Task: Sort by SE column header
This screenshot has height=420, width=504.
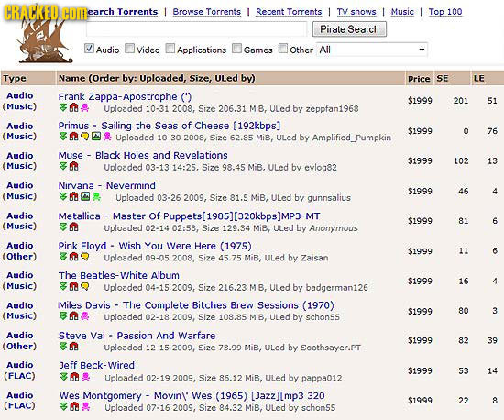Action: [443, 79]
